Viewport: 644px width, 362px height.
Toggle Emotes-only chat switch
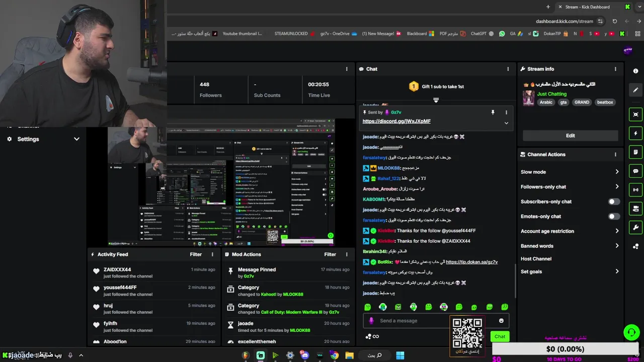point(614,217)
